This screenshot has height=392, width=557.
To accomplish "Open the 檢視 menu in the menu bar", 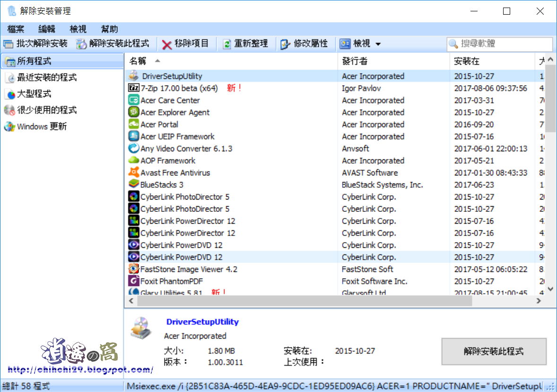I will (x=78, y=29).
